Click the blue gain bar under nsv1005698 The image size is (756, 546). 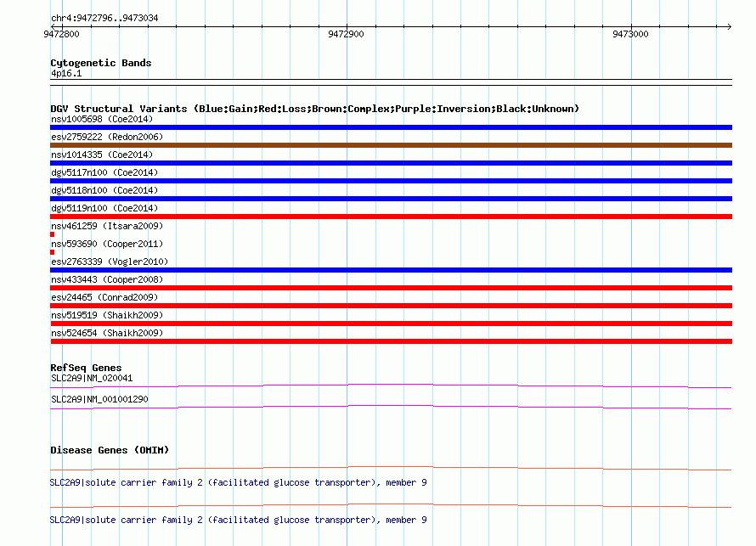coord(391,127)
